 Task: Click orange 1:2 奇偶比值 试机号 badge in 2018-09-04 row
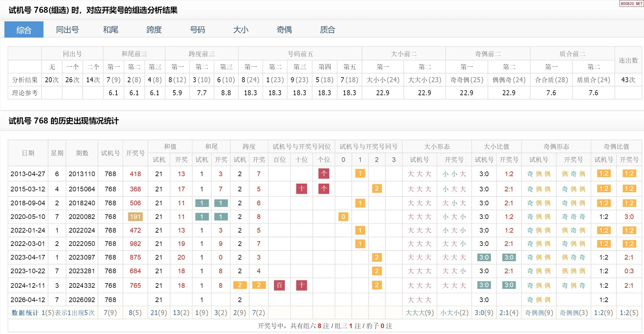pyautogui.click(x=603, y=203)
